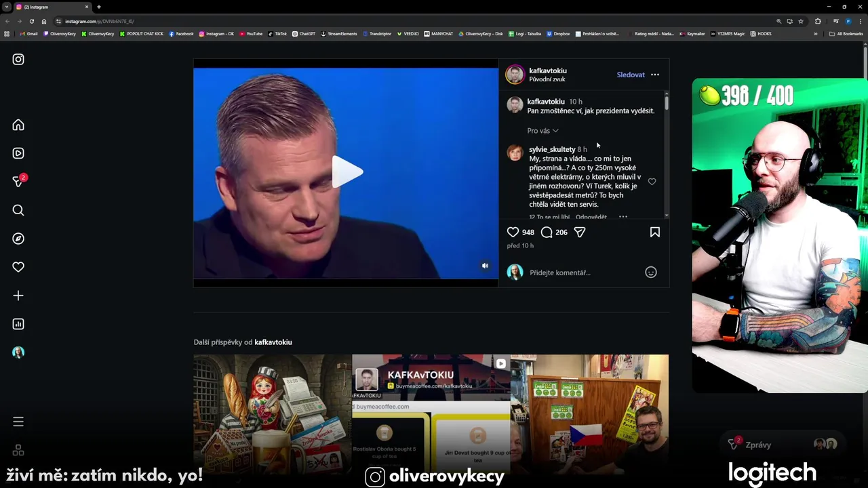
Task: Open Facebook bookmark
Action: pyautogui.click(x=181, y=34)
